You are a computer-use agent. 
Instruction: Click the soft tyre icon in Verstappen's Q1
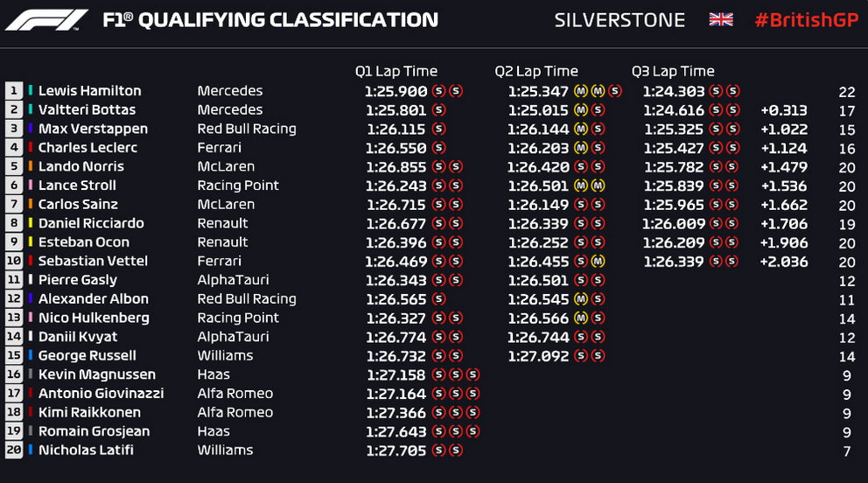coord(438,129)
